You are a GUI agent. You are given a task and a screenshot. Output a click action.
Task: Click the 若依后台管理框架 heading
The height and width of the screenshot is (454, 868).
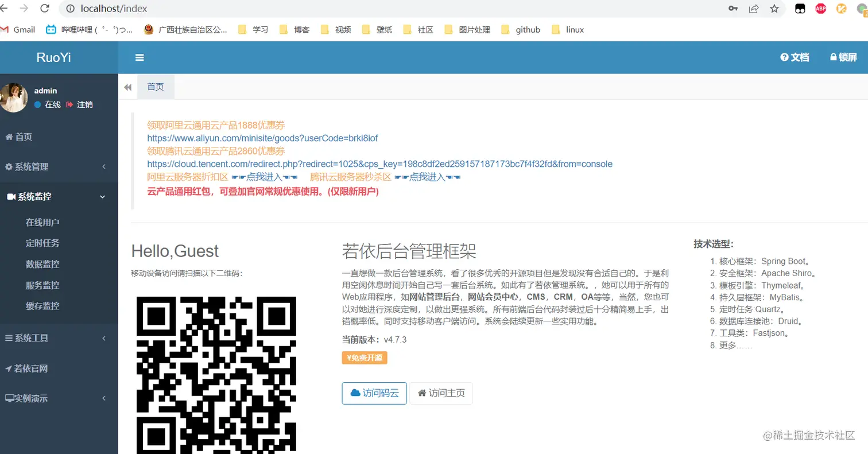coord(409,251)
